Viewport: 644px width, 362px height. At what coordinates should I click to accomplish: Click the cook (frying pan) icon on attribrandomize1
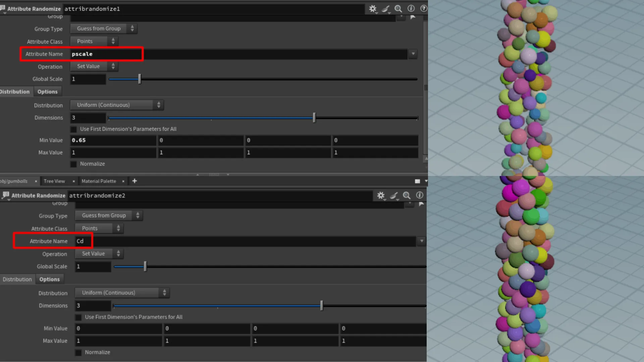(386, 9)
